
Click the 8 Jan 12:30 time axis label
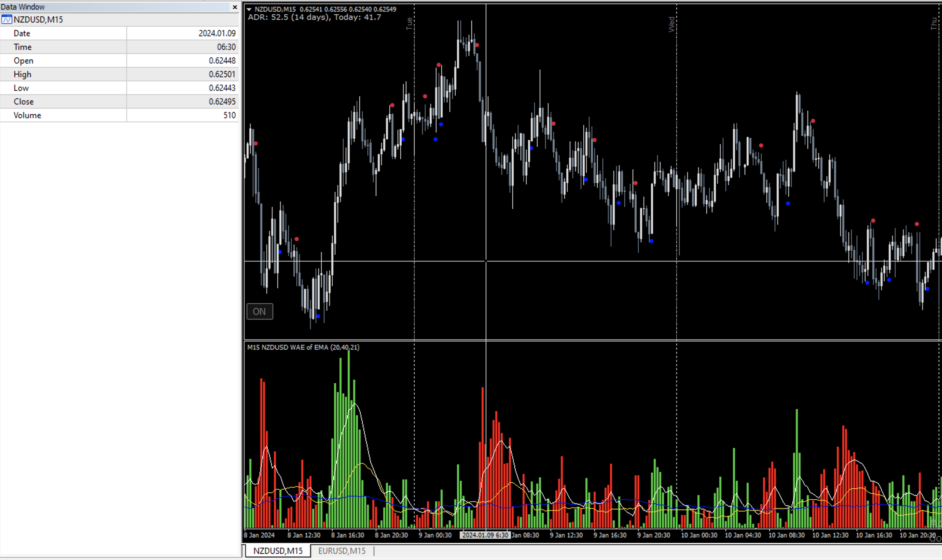304,535
